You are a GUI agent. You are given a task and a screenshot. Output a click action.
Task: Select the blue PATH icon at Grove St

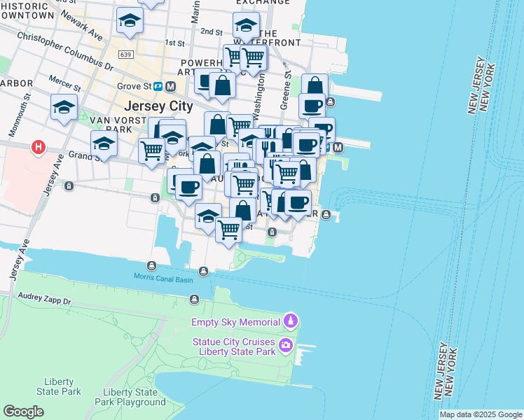point(158,87)
